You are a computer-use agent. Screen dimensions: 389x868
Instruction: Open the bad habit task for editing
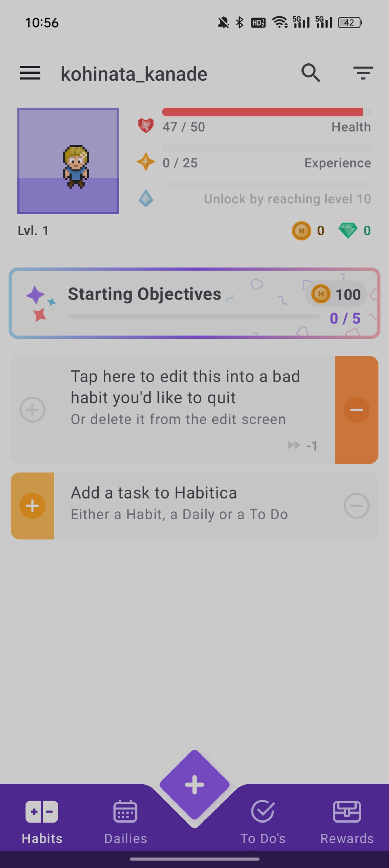186,397
